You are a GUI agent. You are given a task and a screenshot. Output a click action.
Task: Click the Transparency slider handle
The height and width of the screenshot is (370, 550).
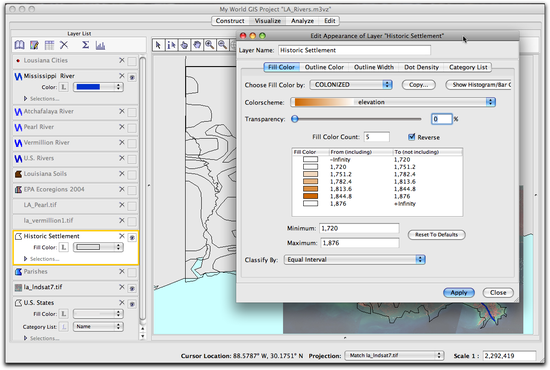tap(295, 119)
